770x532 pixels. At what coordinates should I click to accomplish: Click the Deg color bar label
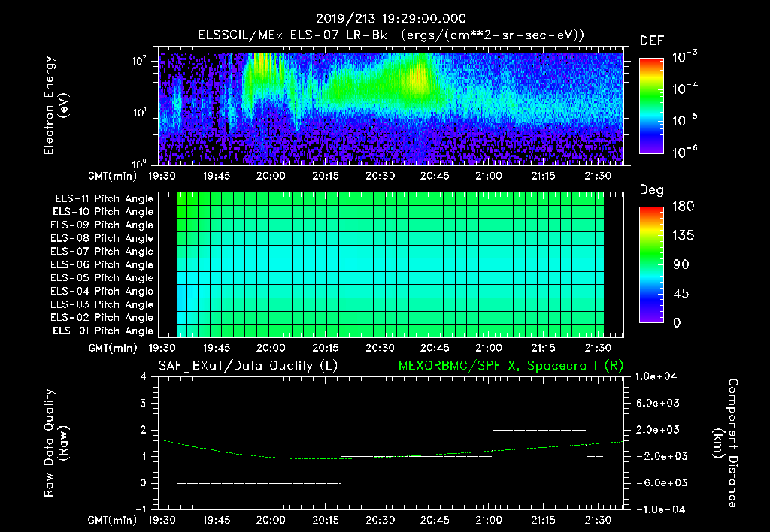652,190
